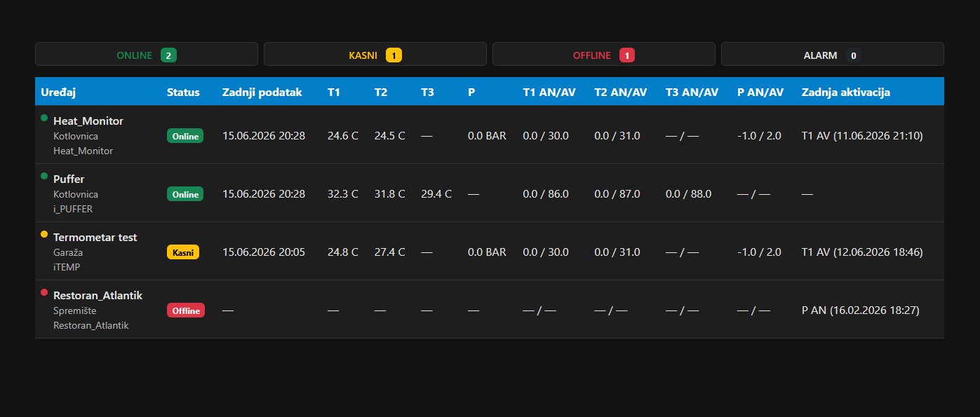Viewport: 980px width, 417px height.
Task: Click the i_PUFFER device identifier
Action: (x=73, y=209)
